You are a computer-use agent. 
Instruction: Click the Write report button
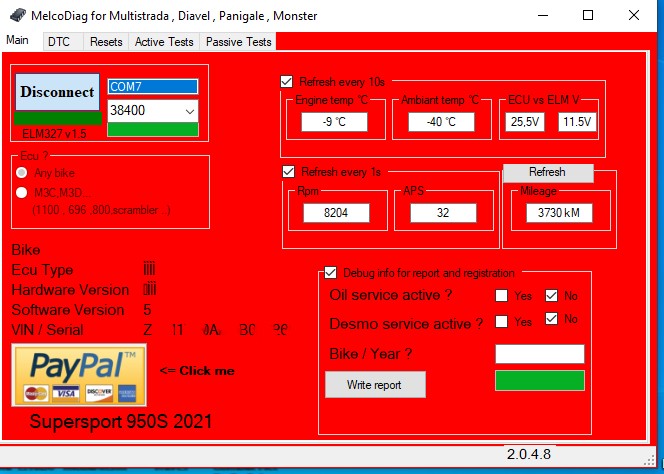point(375,384)
